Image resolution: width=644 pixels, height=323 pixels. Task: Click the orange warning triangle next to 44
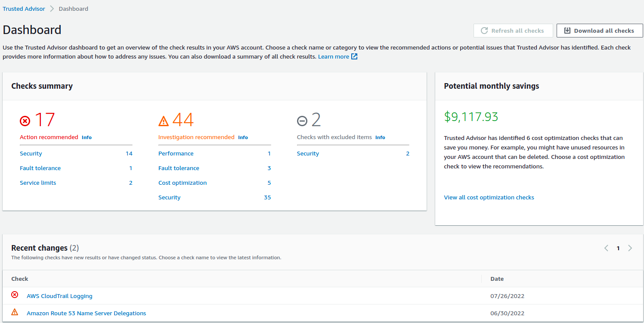pos(164,121)
